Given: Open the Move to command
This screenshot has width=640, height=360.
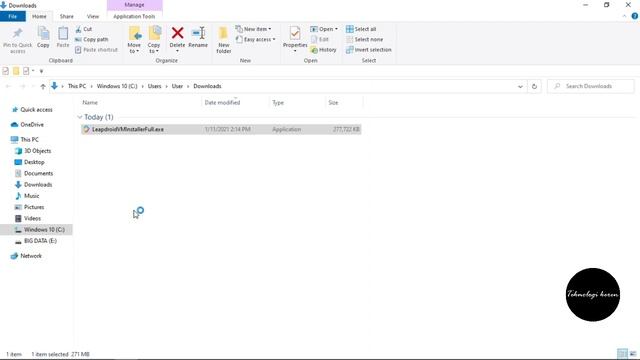Looking at the screenshot, I should pyautogui.click(x=134, y=40).
